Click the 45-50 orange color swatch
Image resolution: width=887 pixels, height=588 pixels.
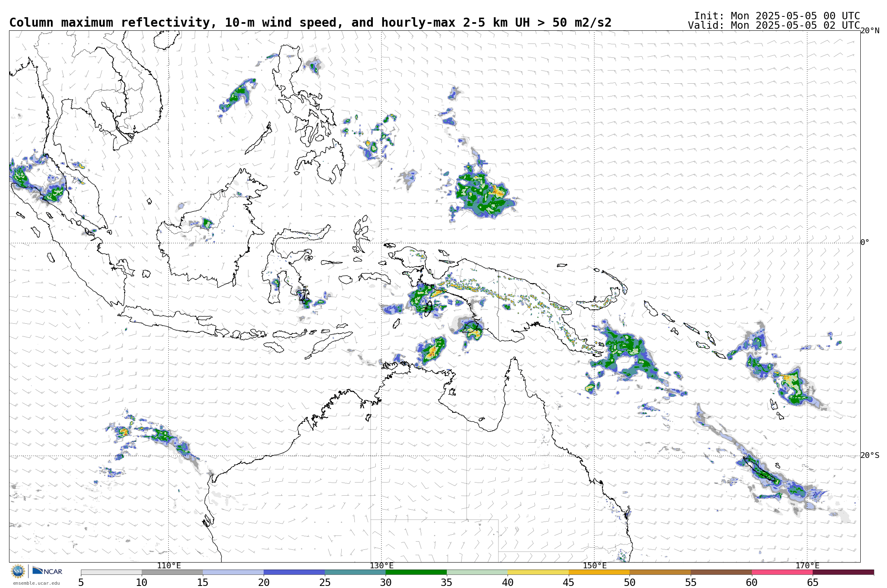pyautogui.click(x=599, y=572)
